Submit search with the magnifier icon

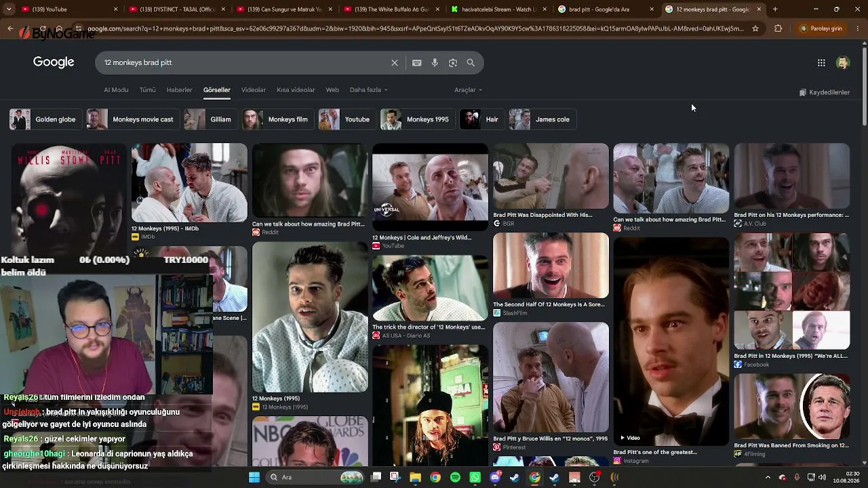point(471,62)
